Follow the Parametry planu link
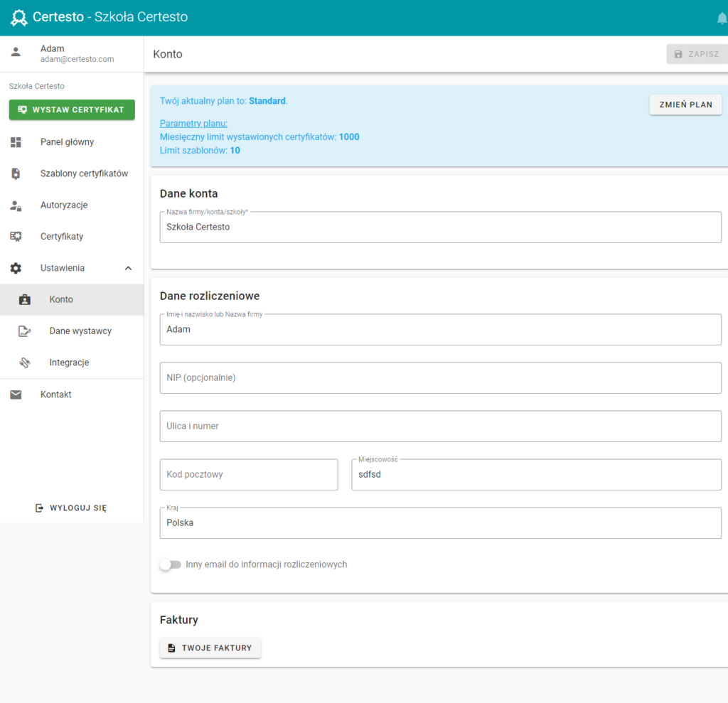 (x=193, y=124)
